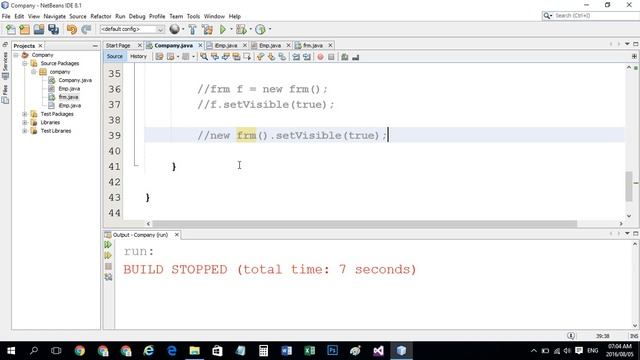Open the dropdown arrow beside the globe icon
This screenshot has width=640, height=360.
click(183, 29)
